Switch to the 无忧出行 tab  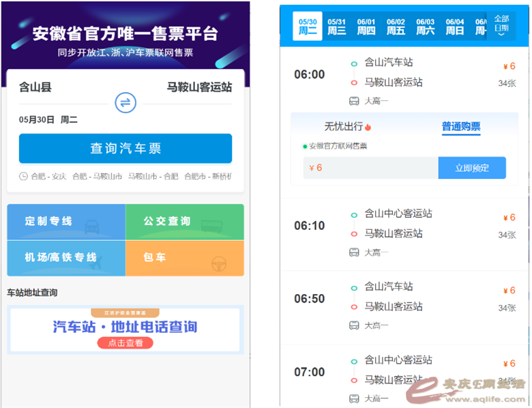[x=343, y=126]
